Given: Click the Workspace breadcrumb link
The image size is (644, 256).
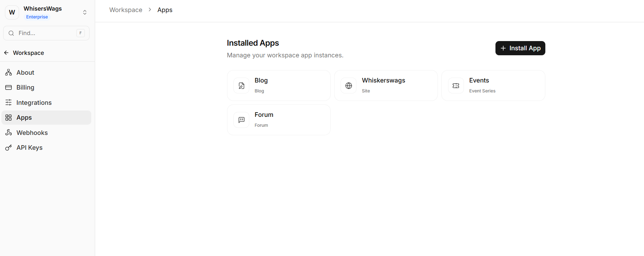Looking at the screenshot, I should (x=126, y=10).
